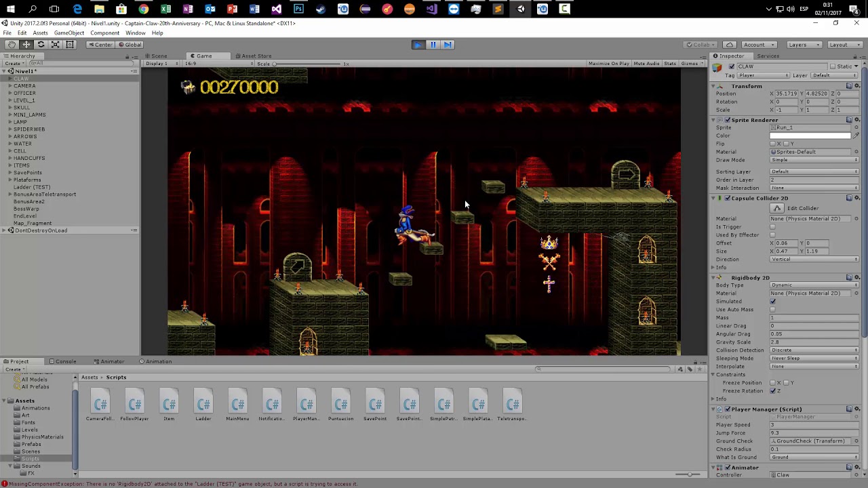Open the Sprite Renderer help reference icon
The height and width of the screenshot is (488, 868).
(x=849, y=120)
